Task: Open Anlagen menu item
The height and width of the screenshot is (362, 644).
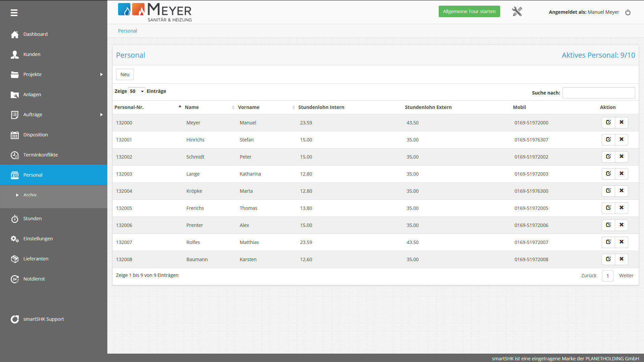Action: coord(54,95)
